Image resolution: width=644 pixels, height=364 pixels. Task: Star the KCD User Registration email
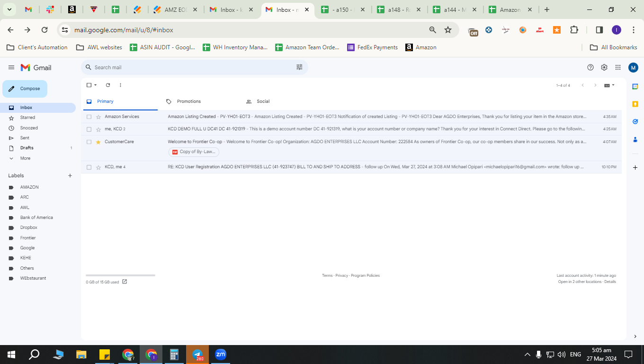98,167
